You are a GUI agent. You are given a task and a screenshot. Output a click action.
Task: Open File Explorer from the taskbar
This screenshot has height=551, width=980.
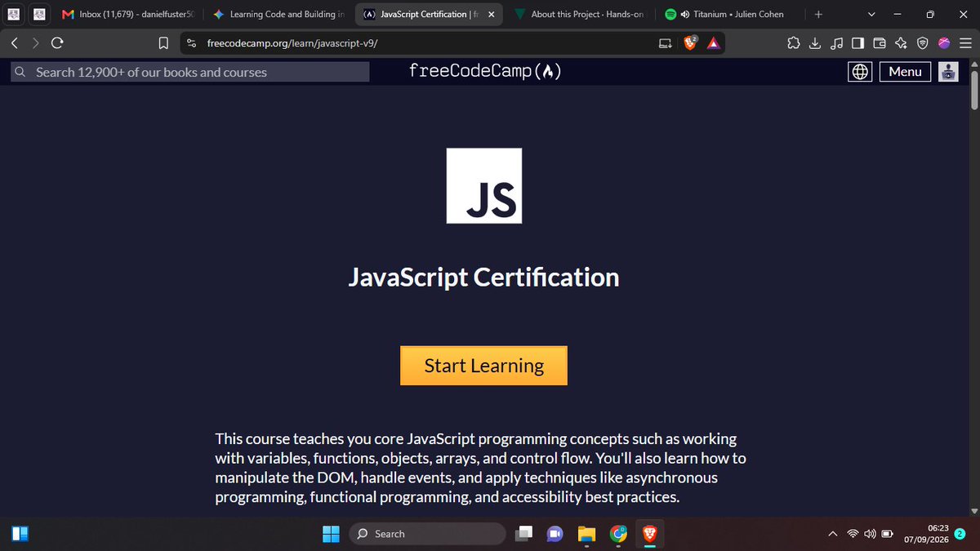tap(586, 534)
